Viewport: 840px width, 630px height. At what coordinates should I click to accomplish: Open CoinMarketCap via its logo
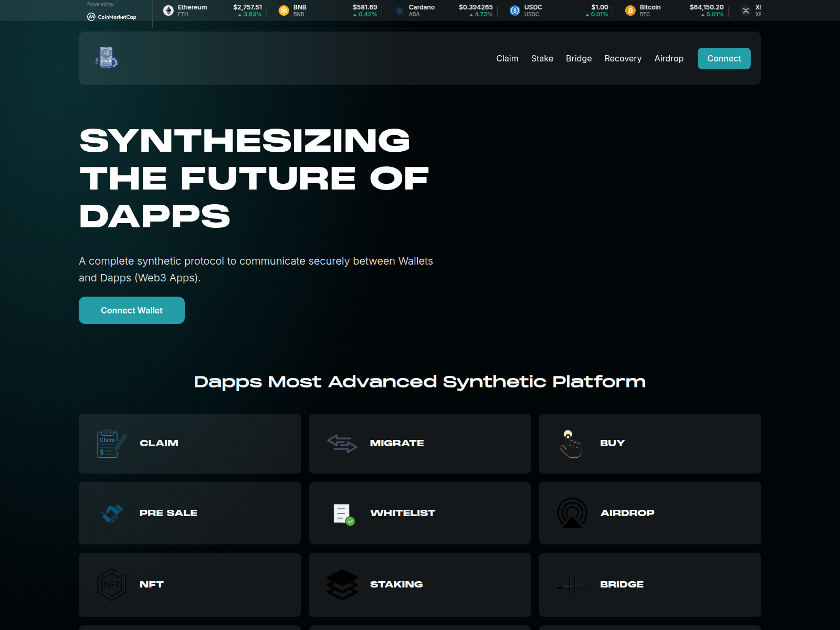pos(111,16)
